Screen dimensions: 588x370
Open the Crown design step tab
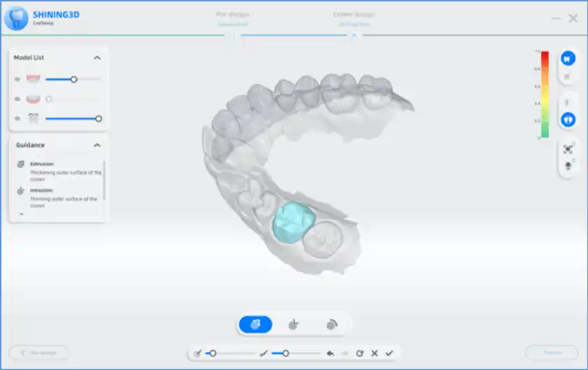coord(353,18)
